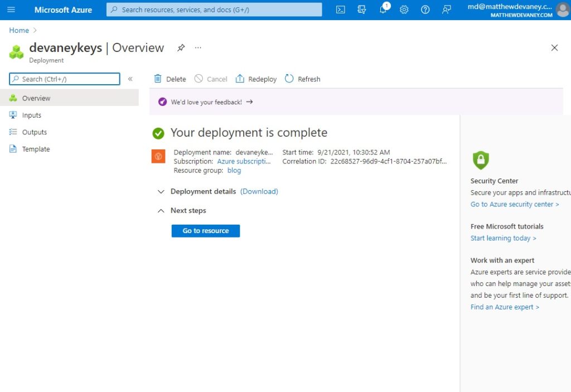
Task: Expand the Deployment details section
Action: click(161, 191)
